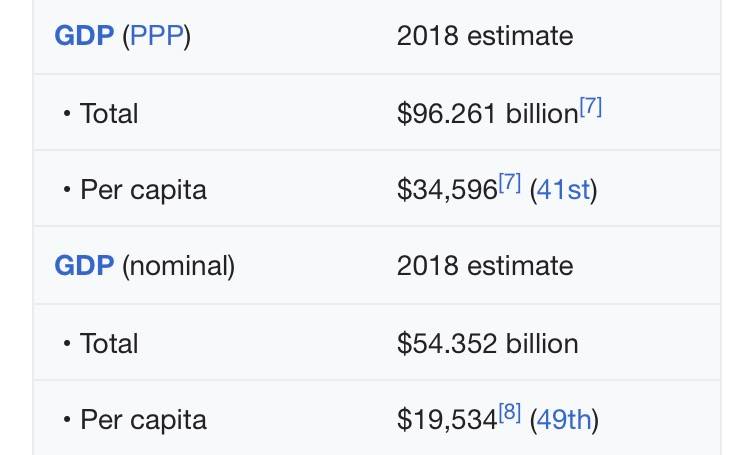Click the $96.261 billion PPP total value

(x=487, y=114)
